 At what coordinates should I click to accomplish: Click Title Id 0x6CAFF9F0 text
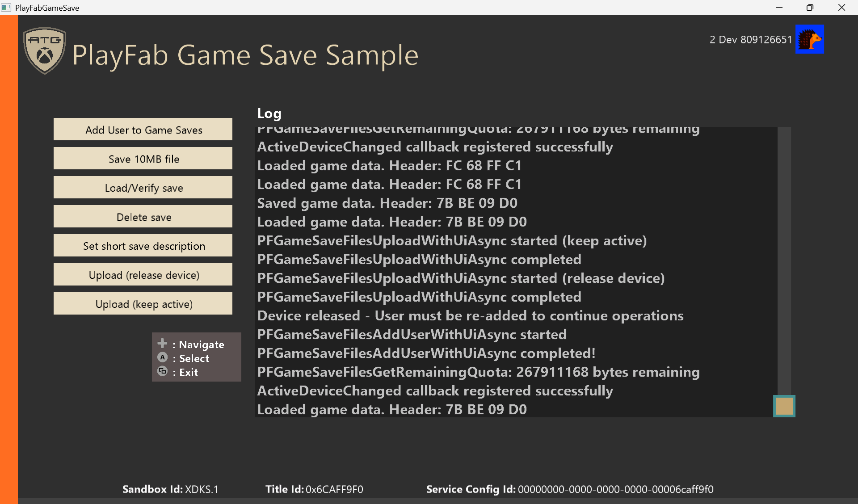tap(314, 489)
